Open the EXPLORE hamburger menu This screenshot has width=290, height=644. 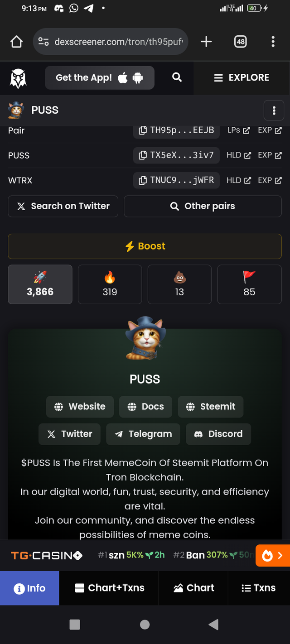point(242,77)
